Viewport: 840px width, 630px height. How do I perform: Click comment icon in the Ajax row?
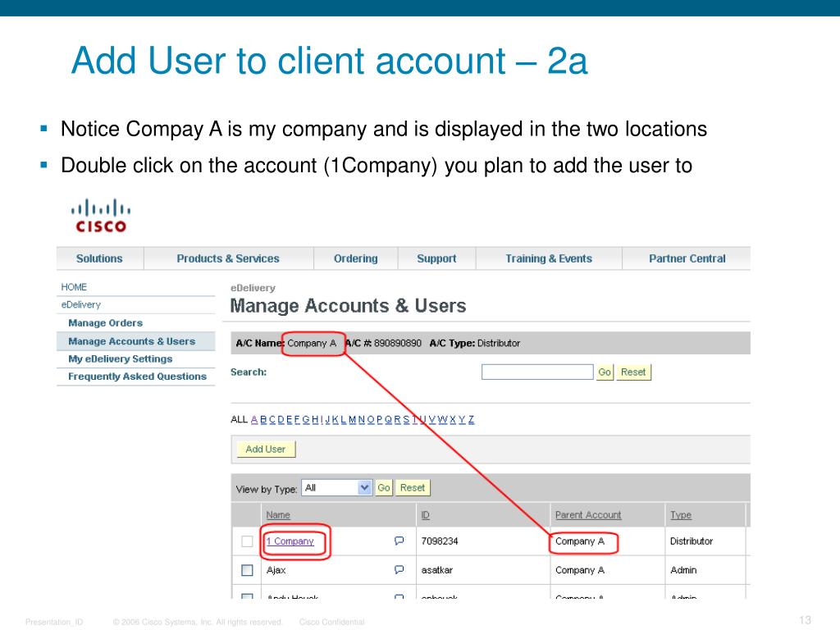click(399, 570)
